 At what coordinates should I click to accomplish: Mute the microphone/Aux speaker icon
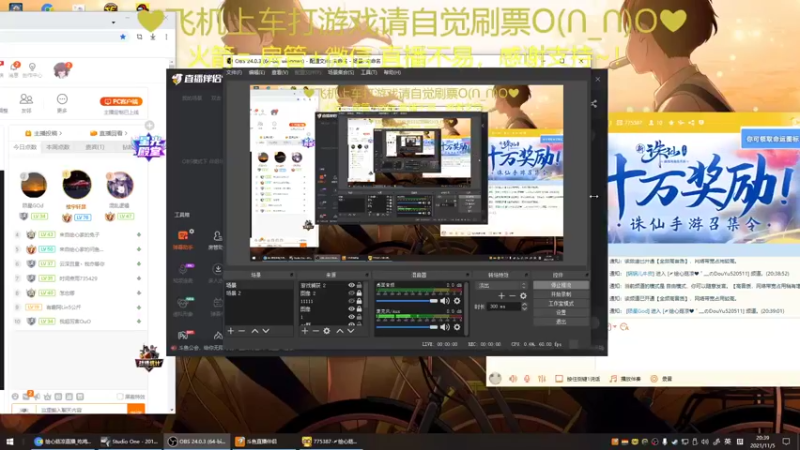tap(445, 327)
